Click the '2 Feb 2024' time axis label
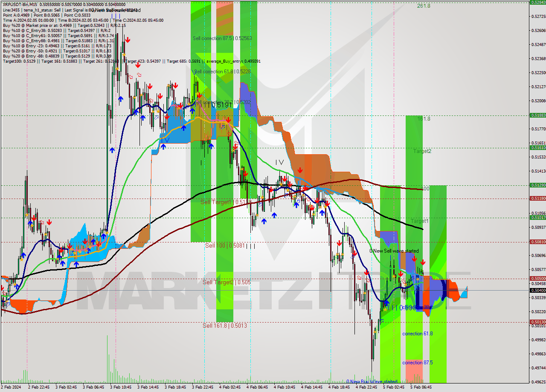The width and height of the screenshot is (546, 392). [11, 387]
